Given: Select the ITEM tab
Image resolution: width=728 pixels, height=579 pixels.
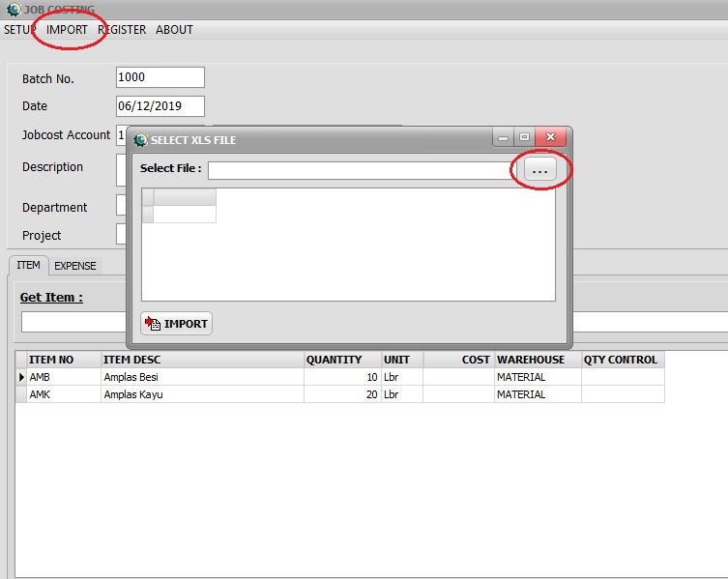Looking at the screenshot, I should (28, 266).
